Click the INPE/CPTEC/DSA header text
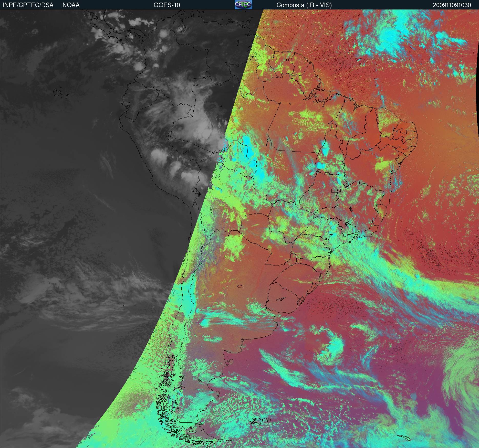Viewport: 479px width, 448px height. pos(28,5)
